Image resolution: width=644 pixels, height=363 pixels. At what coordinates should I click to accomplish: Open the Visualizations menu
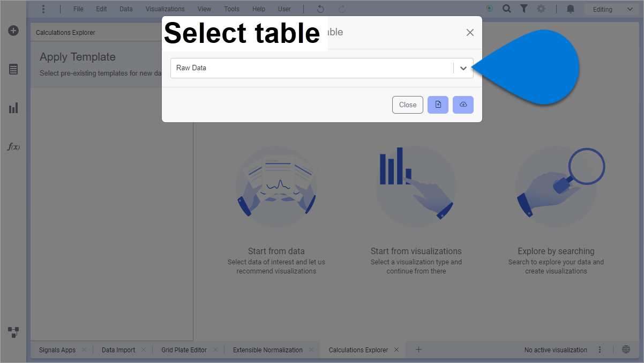pos(165,9)
